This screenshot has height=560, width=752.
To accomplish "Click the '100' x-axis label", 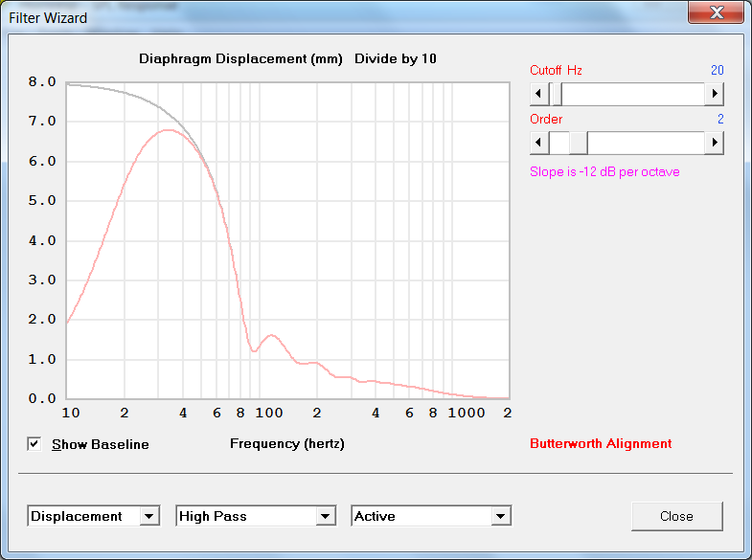I will pyautogui.click(x=269, y=413).
